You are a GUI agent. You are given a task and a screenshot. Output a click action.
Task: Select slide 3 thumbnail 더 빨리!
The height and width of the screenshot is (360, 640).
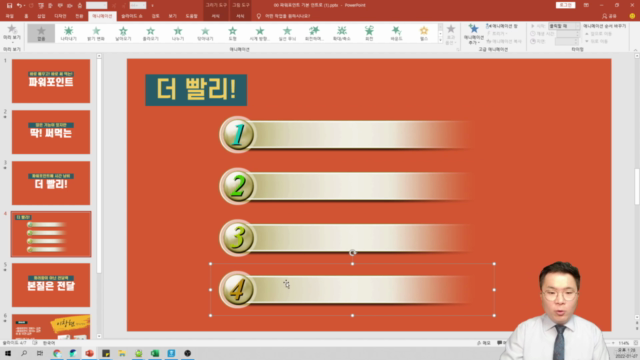point(51,183)
